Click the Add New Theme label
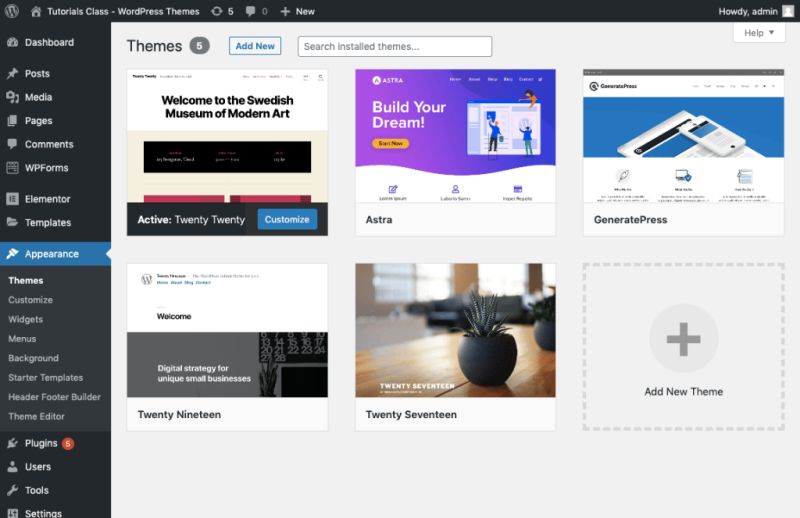This screenshot has width=800, height=518. (x=684, y=391)
